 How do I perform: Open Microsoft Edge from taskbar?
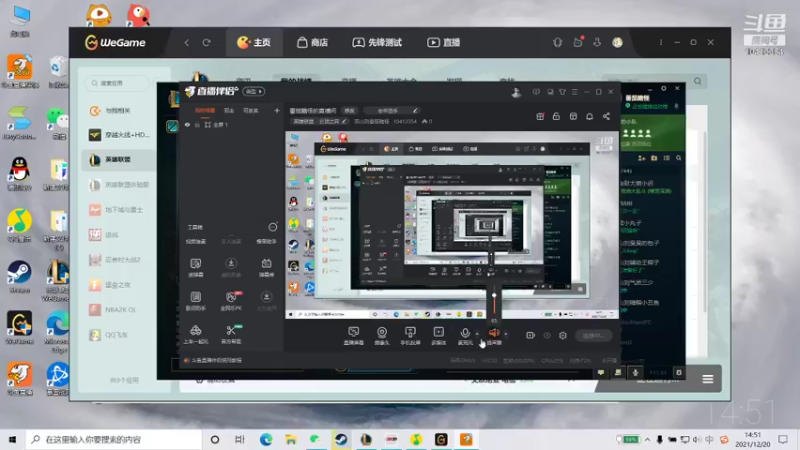[266, 439]
